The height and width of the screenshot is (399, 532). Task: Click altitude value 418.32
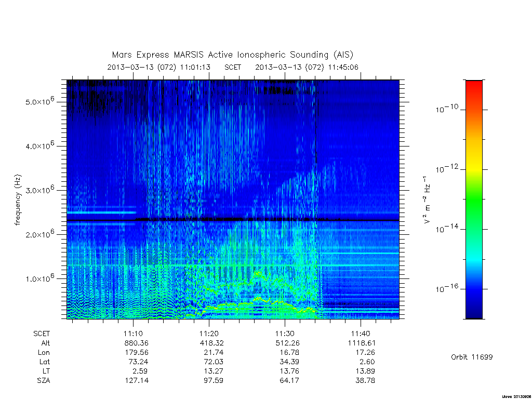pyautogui.click(x=212, y=343)
